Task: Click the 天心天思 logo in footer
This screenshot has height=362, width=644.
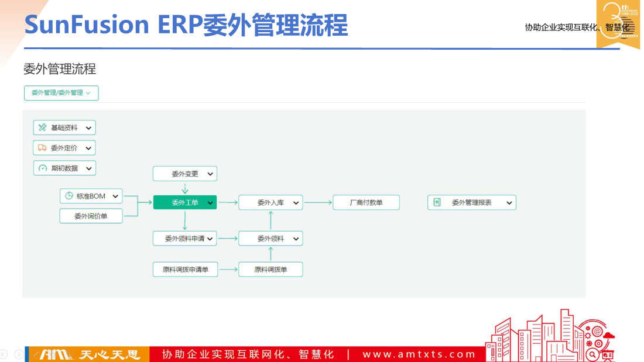Action: 87,354
